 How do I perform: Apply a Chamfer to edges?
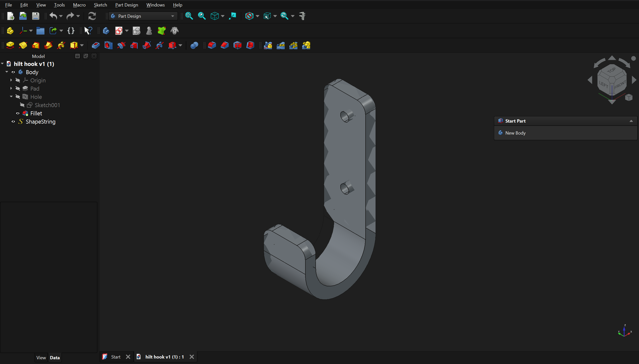[x=225, y=45]
